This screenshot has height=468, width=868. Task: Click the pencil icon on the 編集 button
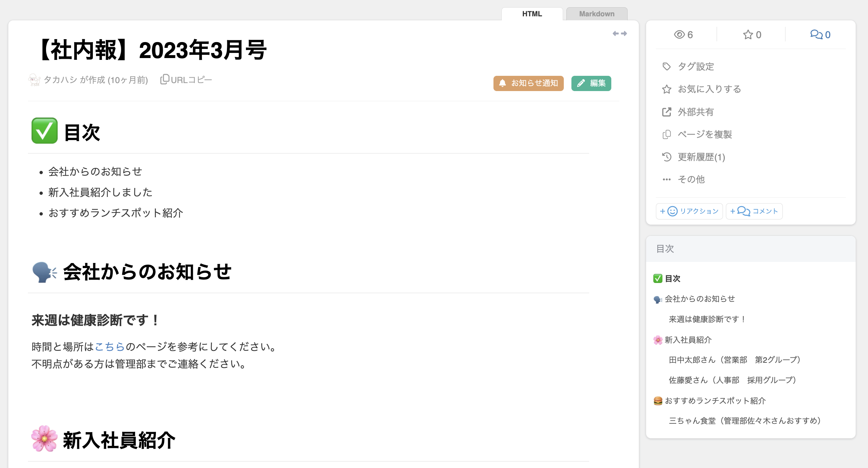[581, 83]
